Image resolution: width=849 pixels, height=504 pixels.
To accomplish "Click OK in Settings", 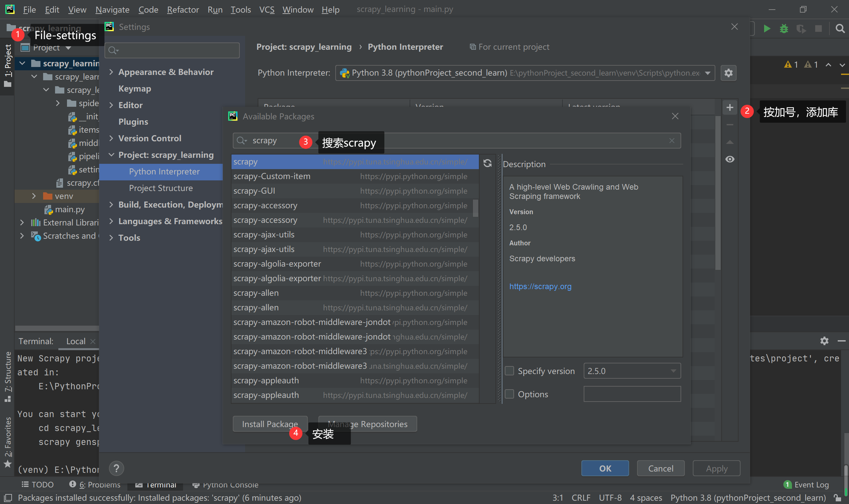I will coord(605,468).
